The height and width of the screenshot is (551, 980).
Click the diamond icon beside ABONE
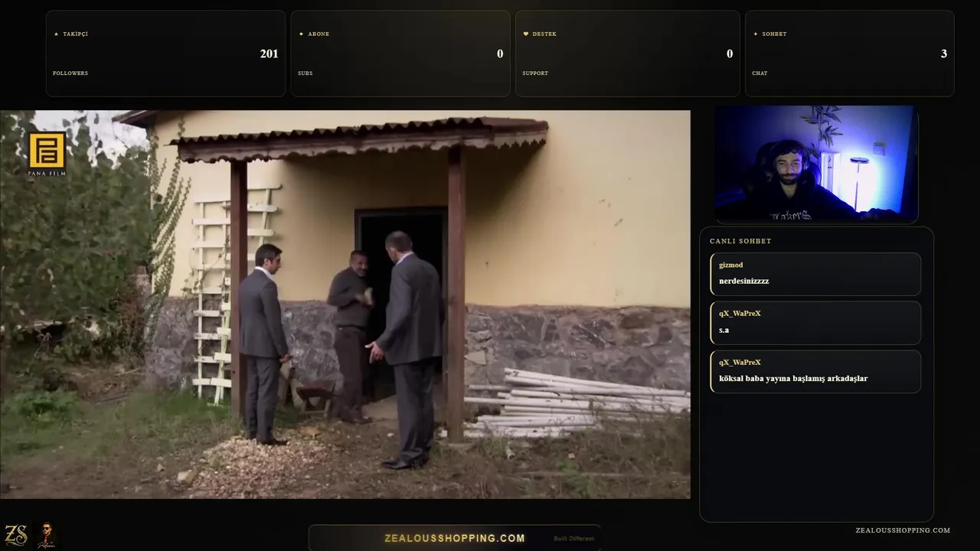[301, 34]
